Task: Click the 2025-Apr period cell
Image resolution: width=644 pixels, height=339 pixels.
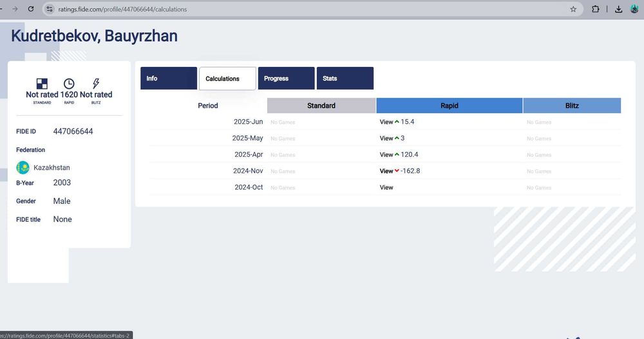Action: click(x=249, y=155)
